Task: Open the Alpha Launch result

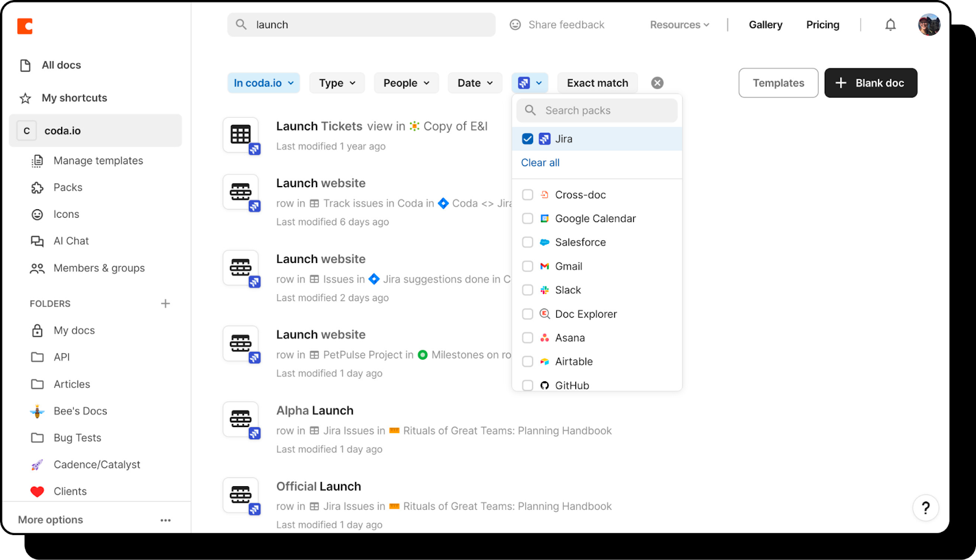Action: [x=315, y=411]
